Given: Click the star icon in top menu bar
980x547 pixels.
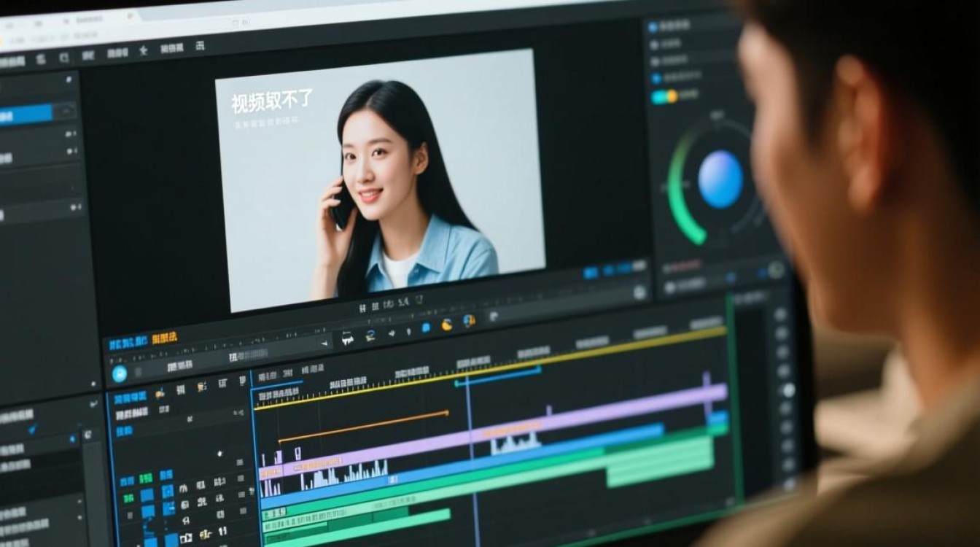Looking at the screenshot, I should click(143, 50).
